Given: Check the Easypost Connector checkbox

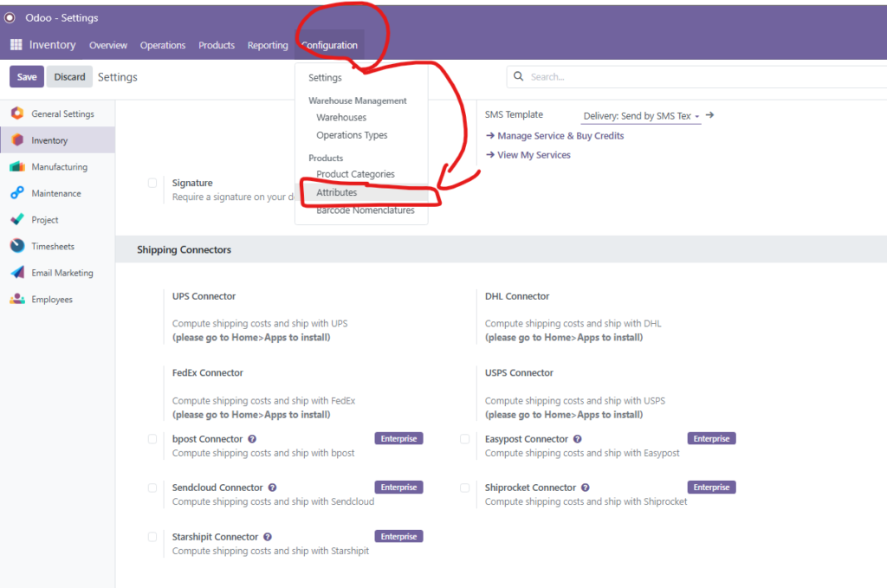Looking at the screenshot, I should (465, 439).
